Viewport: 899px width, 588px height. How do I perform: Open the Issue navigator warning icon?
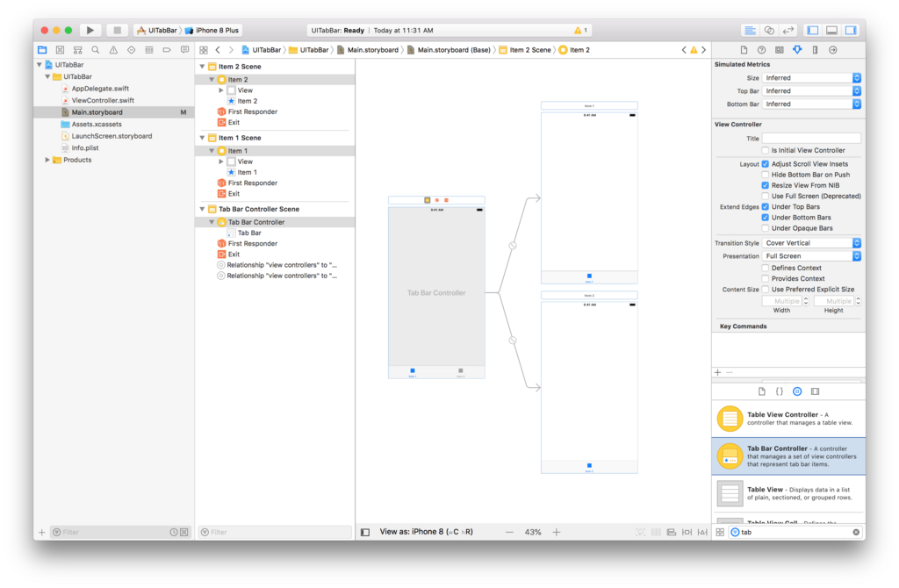point(113,50)
